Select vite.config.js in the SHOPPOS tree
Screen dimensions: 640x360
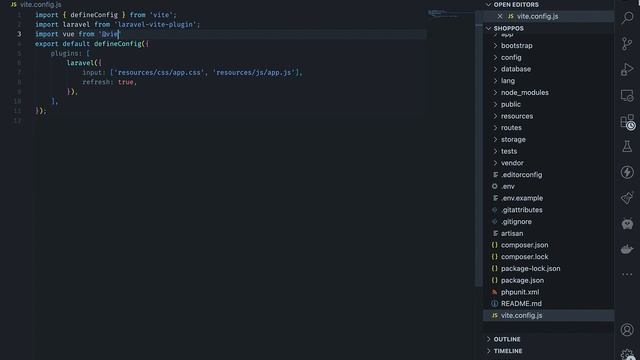(x=549, y=316)
